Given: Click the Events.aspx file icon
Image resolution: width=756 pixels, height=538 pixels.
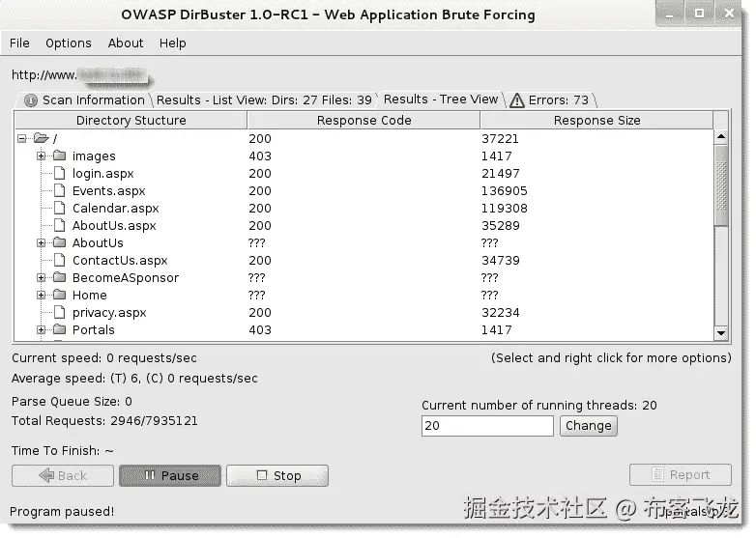Looking at the screenshot, I should point(59,190).
